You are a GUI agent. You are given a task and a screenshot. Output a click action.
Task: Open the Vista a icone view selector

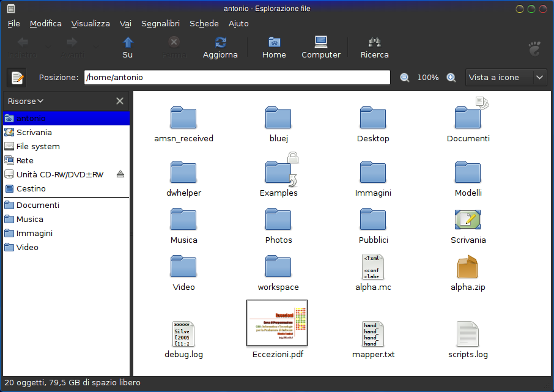[x=506, y=78]
